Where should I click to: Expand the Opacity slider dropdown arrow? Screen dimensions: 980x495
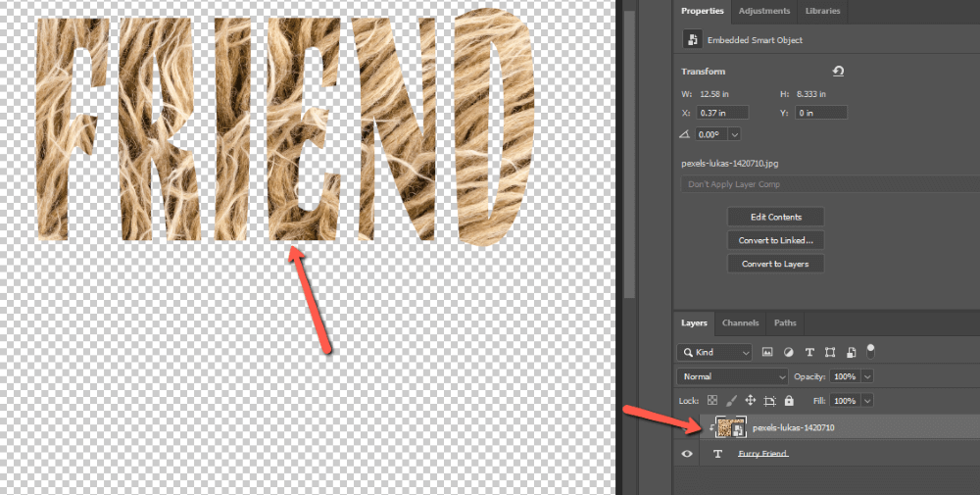click(867, 376)
